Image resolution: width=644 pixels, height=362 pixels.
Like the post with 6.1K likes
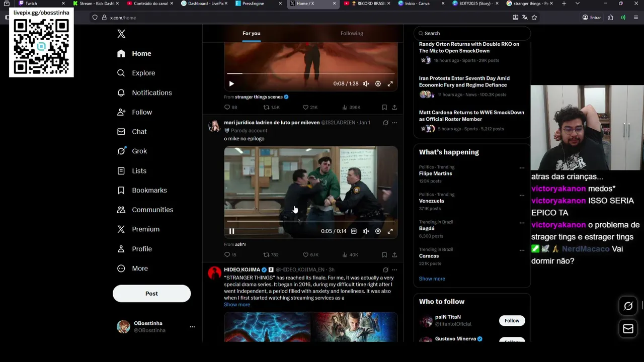coord(310,255)
